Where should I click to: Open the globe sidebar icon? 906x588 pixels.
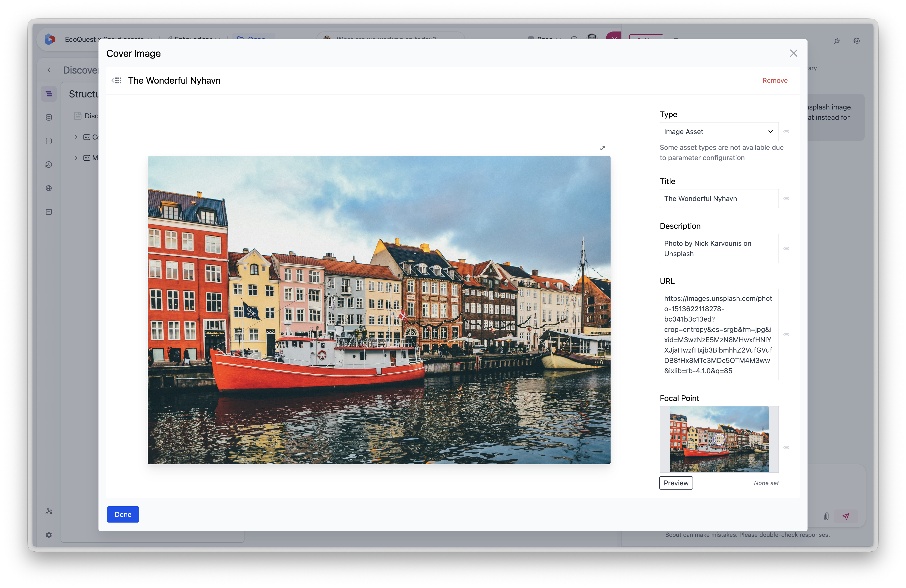tap(49, 188)
